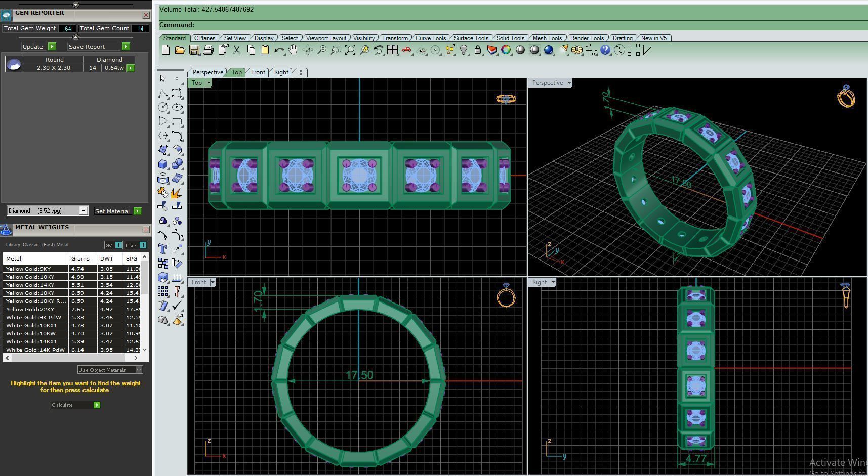The height and width of the screenshot is (476, 868).
Task: Click the Undo arrow icon
Action: [279, 50]
